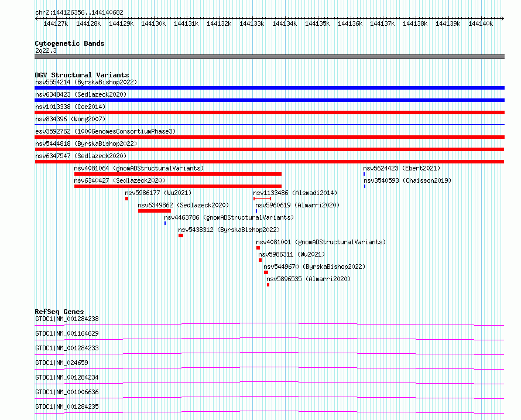Click the blue bar under nsv6348423
Image resolution: width=521 pixels, height=420 pixels.
tap(269, 100)
